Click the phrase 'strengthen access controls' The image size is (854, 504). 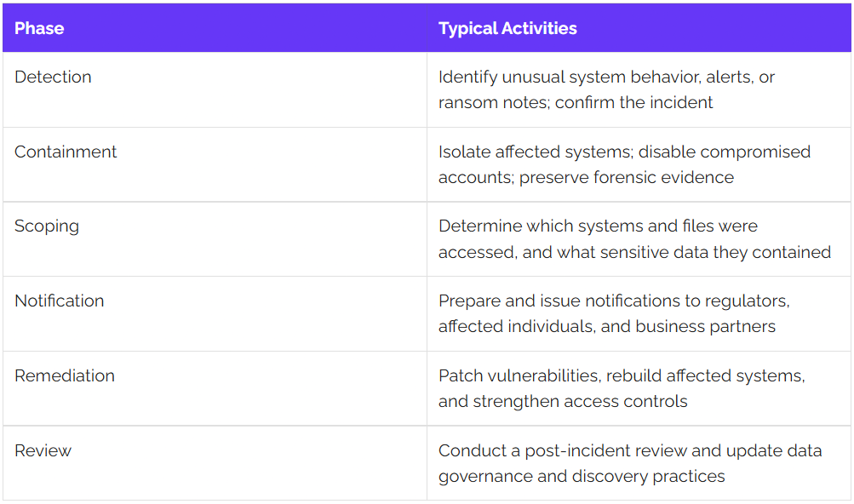580,402
